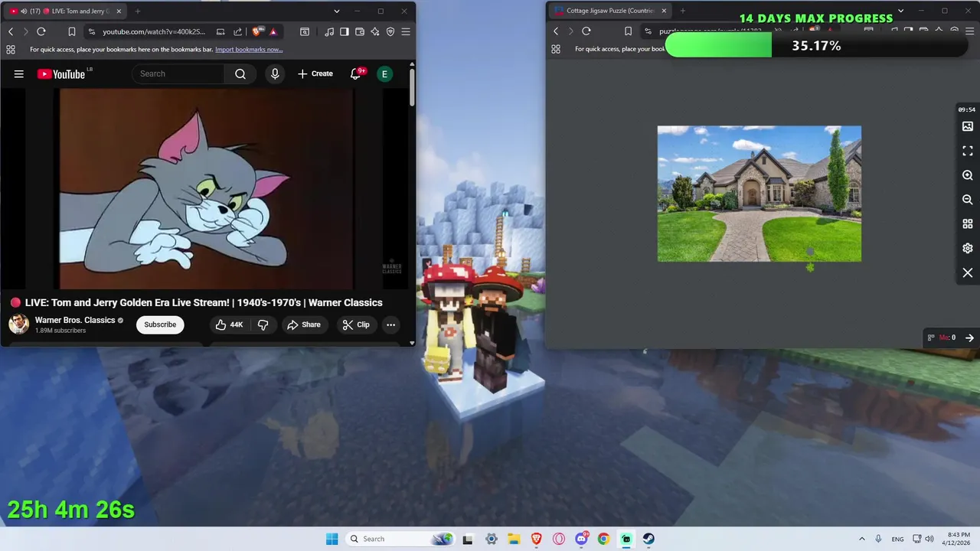
Task: Arrange puzzle pieces with grid icon
Action: (968, 224)
